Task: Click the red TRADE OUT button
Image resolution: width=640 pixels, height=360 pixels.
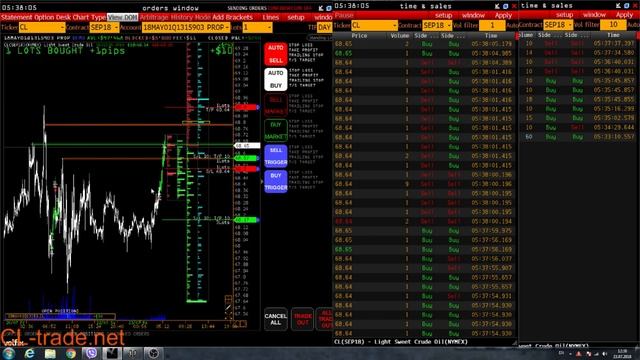Action: (302, 319)
